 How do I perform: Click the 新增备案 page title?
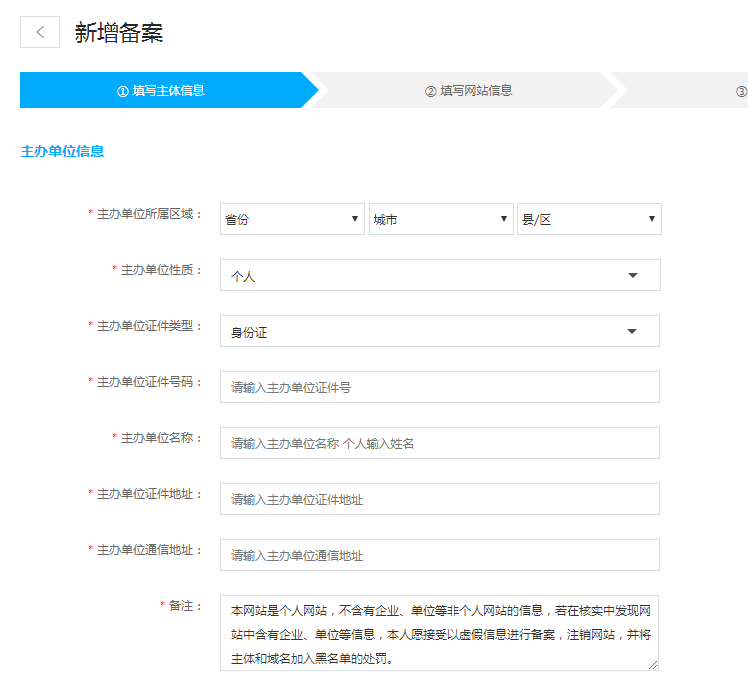pos(119,32)
